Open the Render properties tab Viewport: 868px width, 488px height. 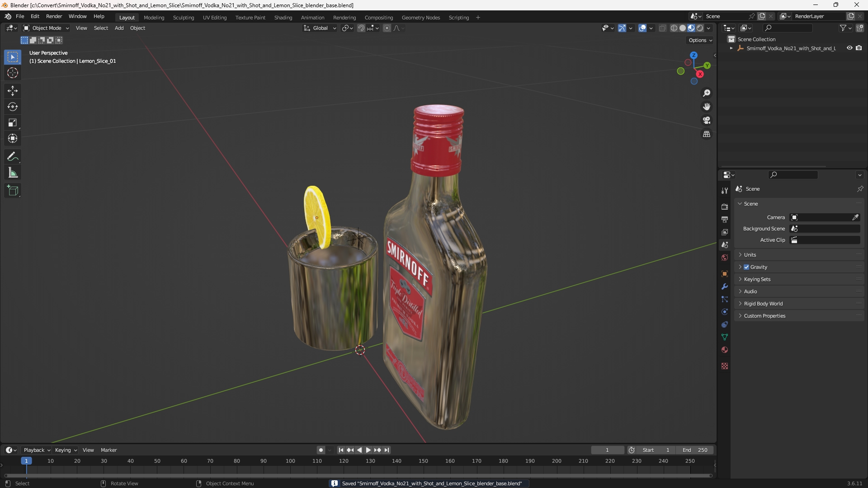click(725, 206)
